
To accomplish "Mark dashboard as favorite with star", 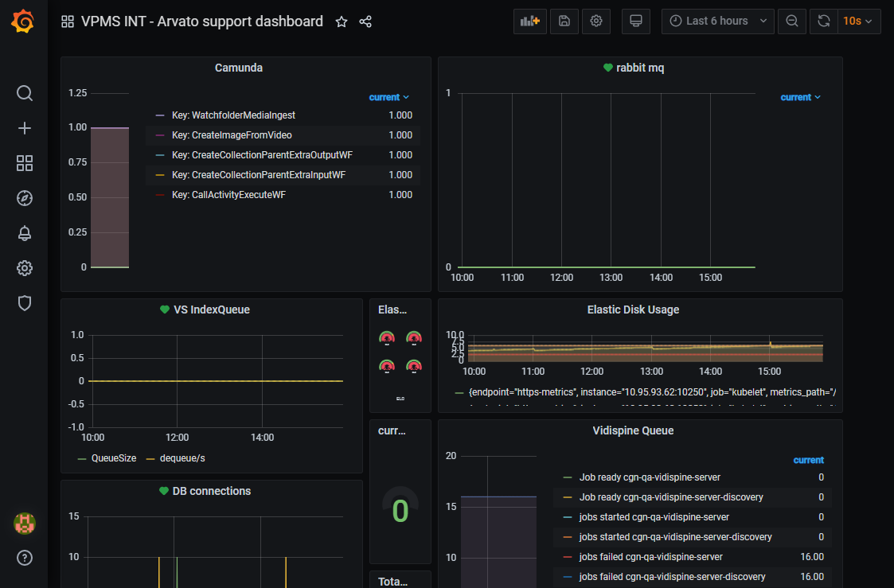I will point(342,21).
